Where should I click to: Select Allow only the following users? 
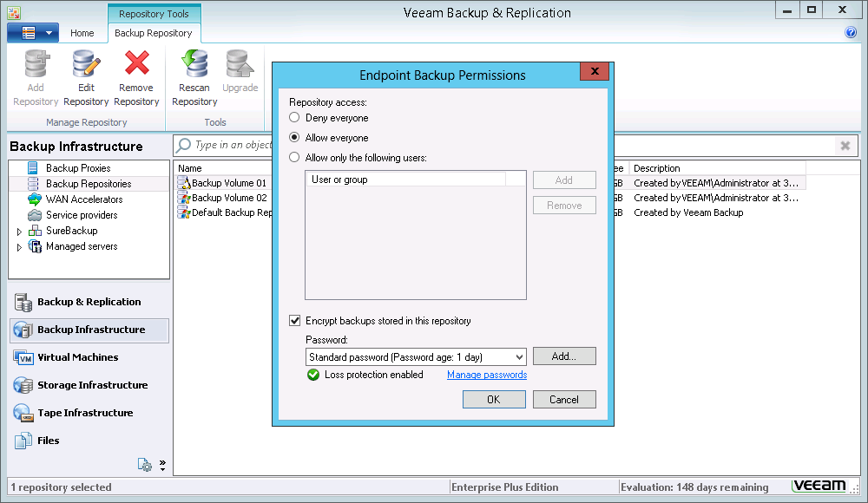point(295,158)
